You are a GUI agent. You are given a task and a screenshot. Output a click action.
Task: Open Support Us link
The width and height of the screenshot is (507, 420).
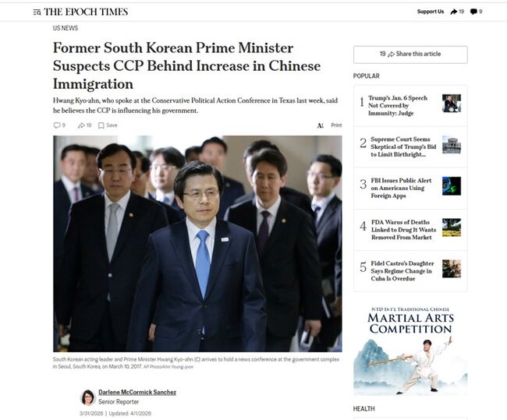431,12
